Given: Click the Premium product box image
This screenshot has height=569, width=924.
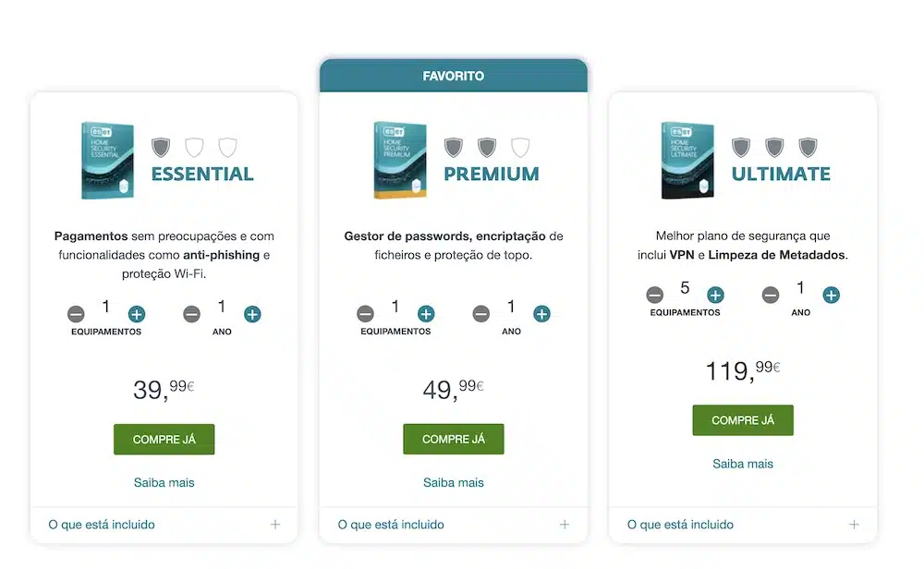Looking at the screenshot, I should click(x=400, y=160).
